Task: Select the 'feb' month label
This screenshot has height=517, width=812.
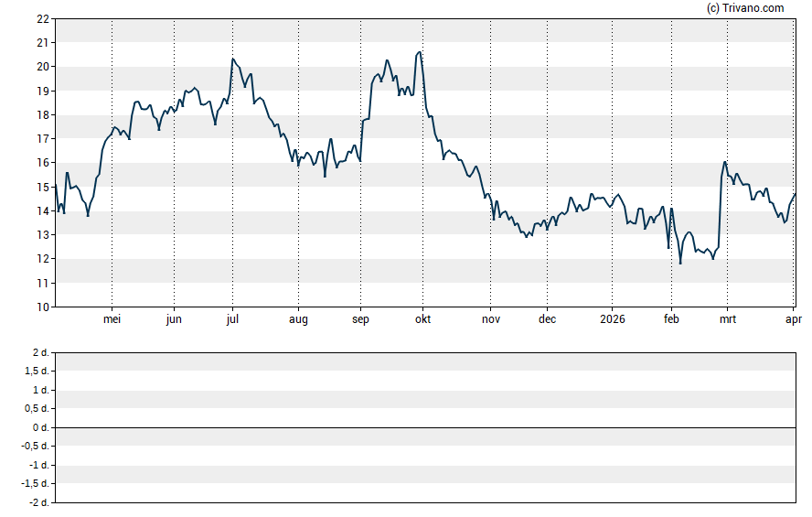Action: (x=671, y=319)
